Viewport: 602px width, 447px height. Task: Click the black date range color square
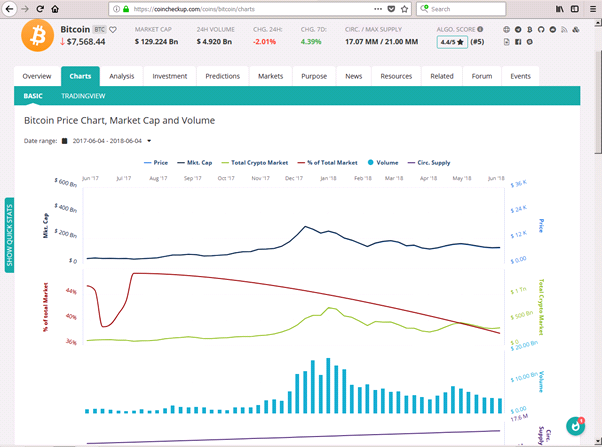pos(65,141)
